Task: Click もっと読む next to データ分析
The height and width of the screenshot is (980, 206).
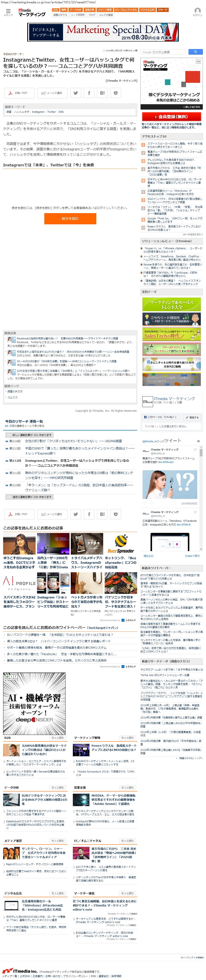Action: (x=57, y=787)
